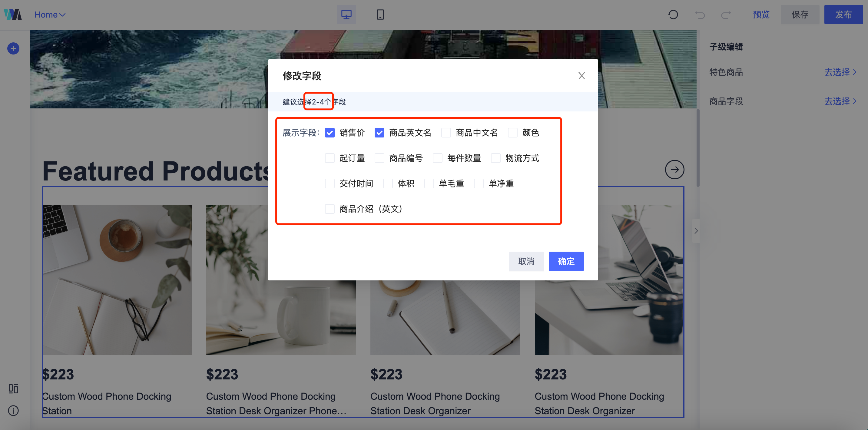Confirm with the 确定 button

point(566,261)
